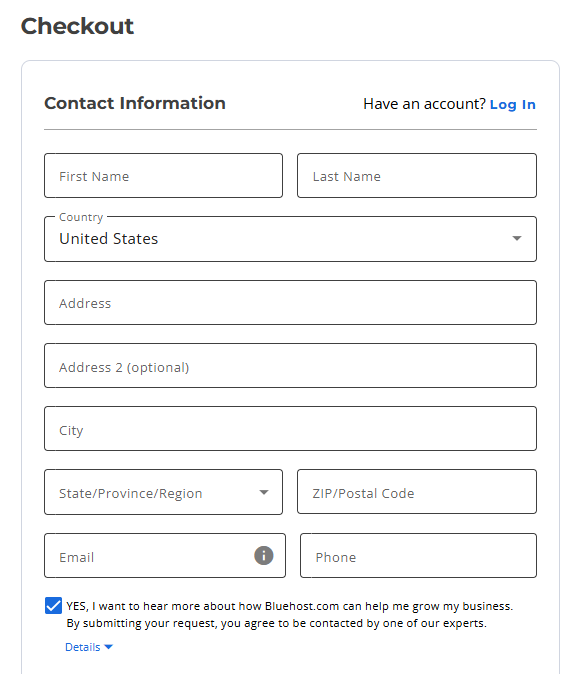Click the Log In link
The image size is (573, 674).
pos(512,104)
